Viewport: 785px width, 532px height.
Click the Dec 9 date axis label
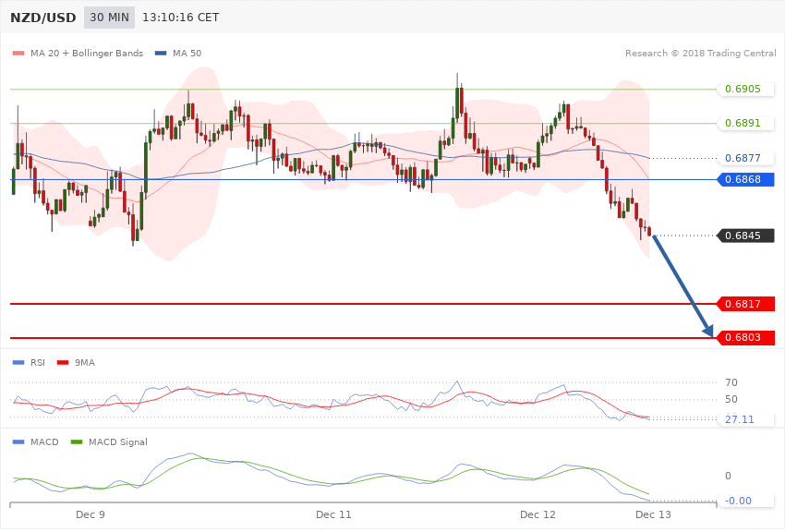point(91,515)
